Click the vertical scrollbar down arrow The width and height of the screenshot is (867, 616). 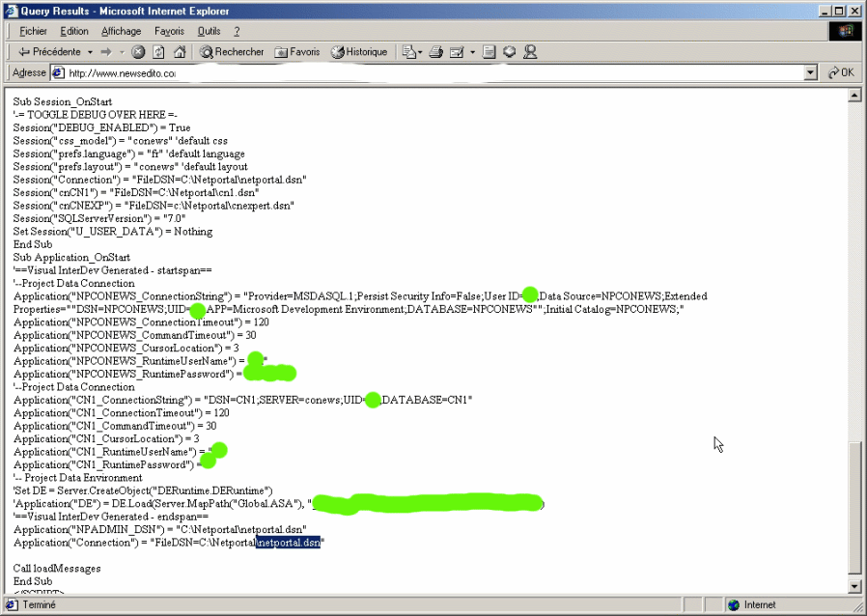pyautogui.click(x=853, y=585)
